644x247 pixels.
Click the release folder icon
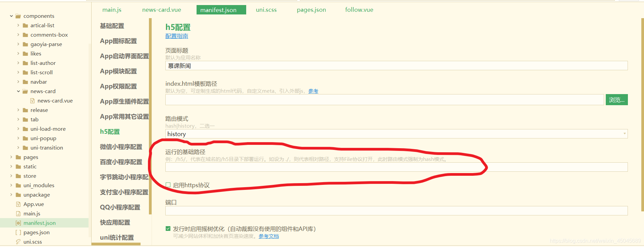tap(25, 110)
